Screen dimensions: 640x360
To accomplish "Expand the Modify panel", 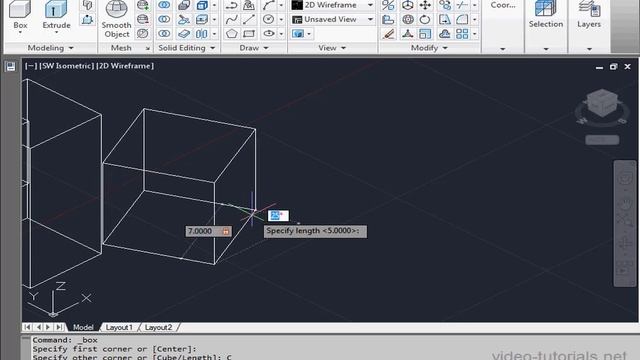I will click(x=429, y=48).
